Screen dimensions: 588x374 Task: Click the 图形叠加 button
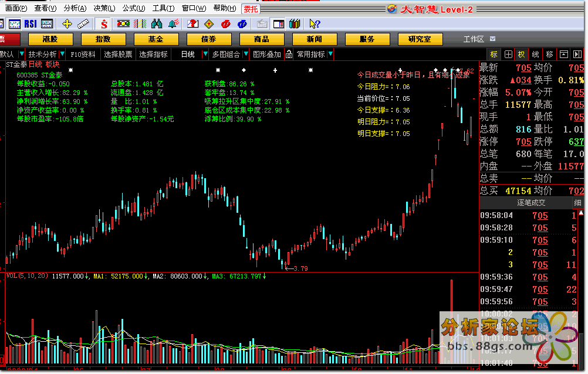point(267,55)
